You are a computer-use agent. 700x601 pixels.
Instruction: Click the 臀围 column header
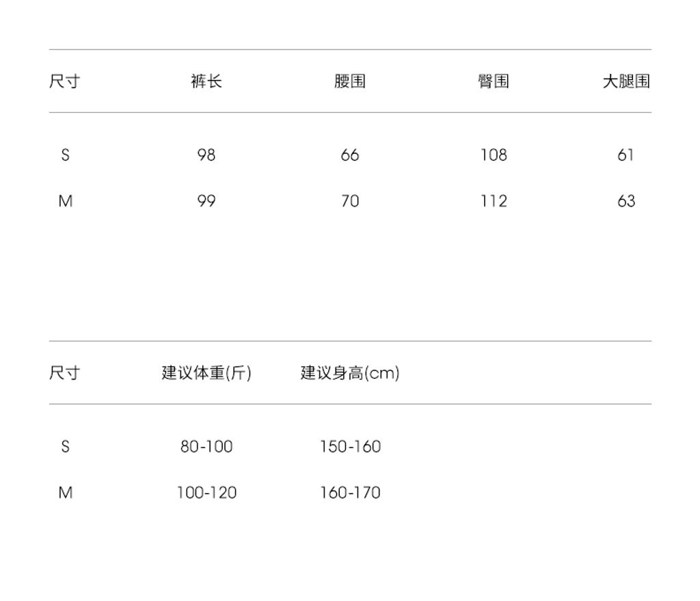coord(494,81)
